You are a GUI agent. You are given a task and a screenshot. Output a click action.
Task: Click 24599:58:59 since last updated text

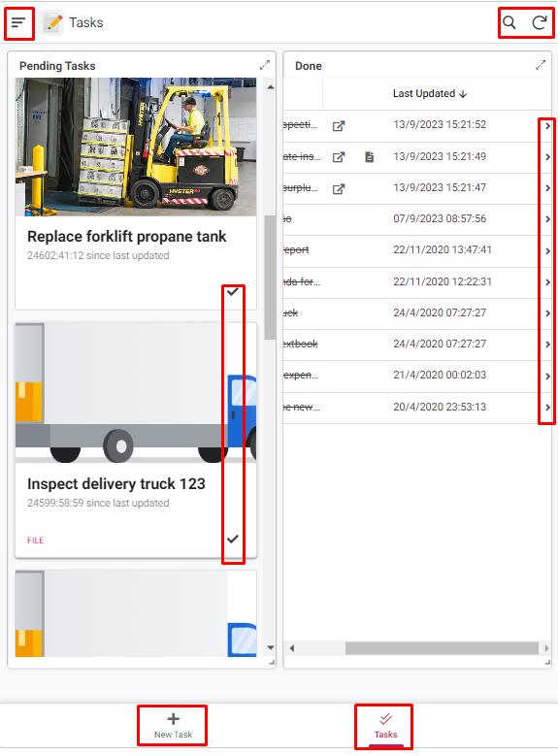pos(98,503)
